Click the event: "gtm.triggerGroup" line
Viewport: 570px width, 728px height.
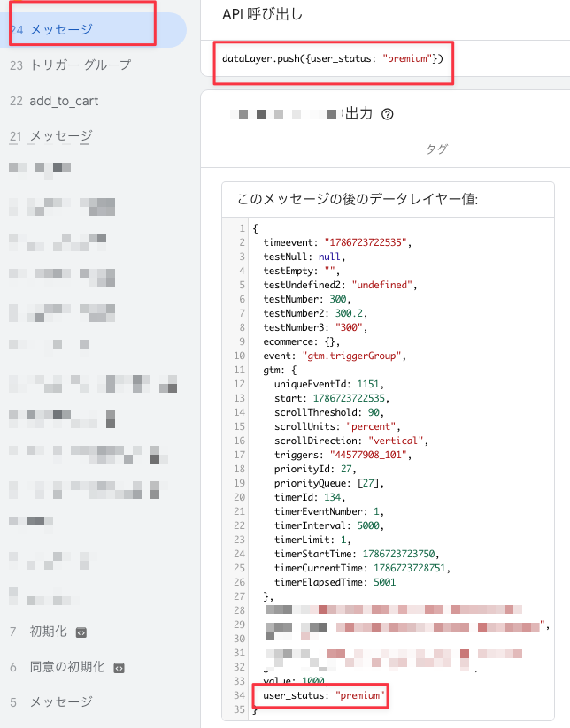pyautogui.click(x=335, y=356)
